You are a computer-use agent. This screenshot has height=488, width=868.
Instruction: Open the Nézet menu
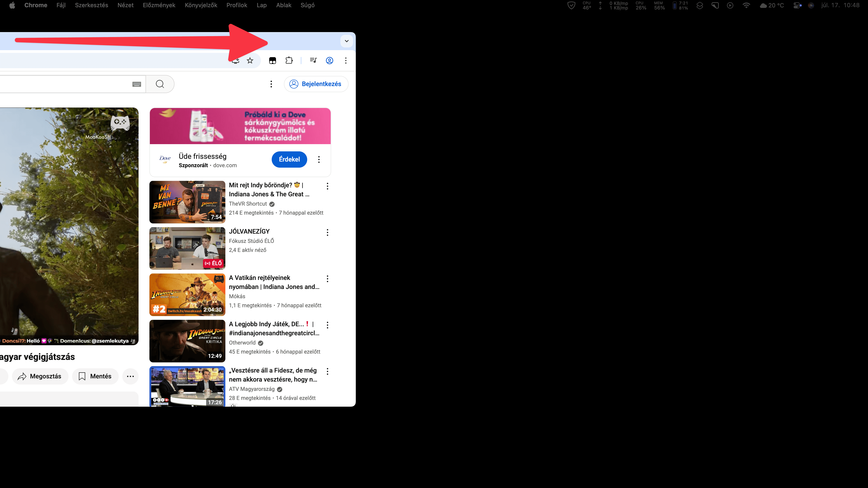(x=125, y=5)
